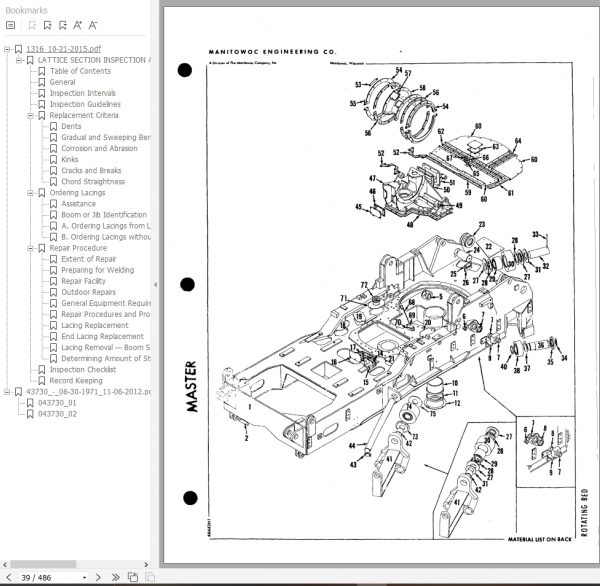Click the page layout icon in the bottom bar

133,577
